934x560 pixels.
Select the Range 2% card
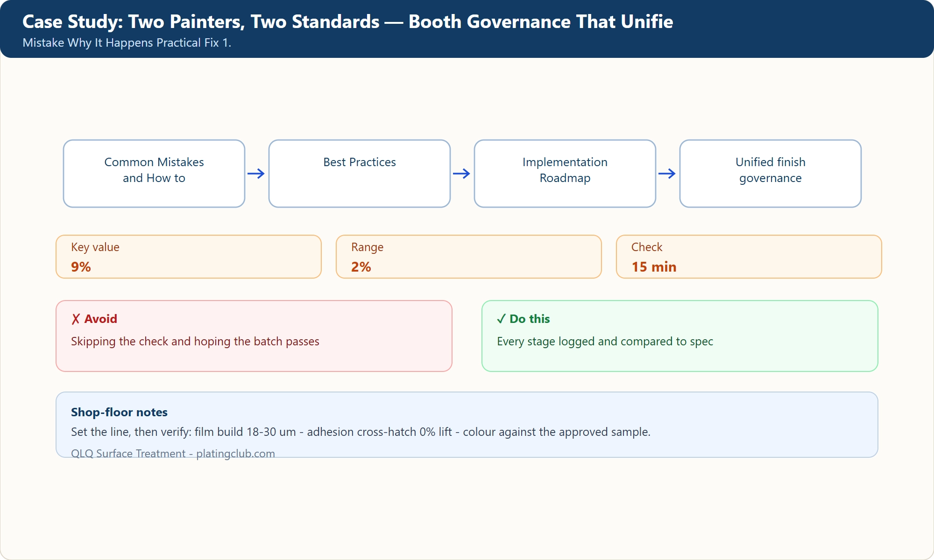[x=469, y=257]
